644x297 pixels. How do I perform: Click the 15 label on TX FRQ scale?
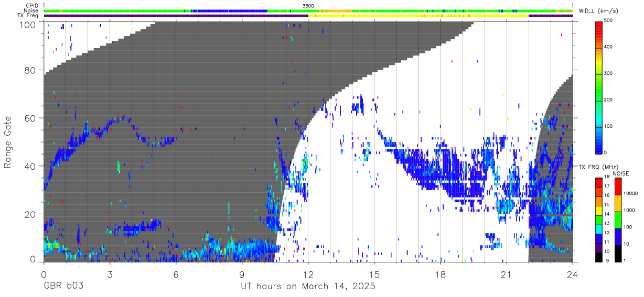coord(606,204)
